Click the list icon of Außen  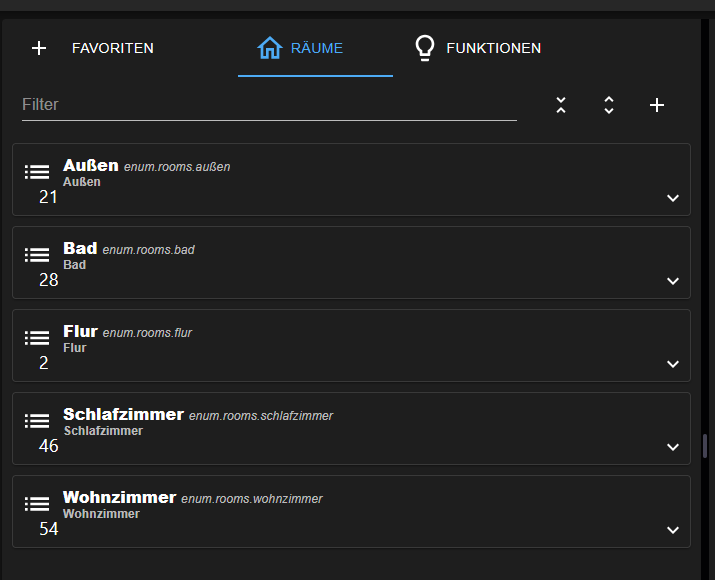(x=37, y=172)
